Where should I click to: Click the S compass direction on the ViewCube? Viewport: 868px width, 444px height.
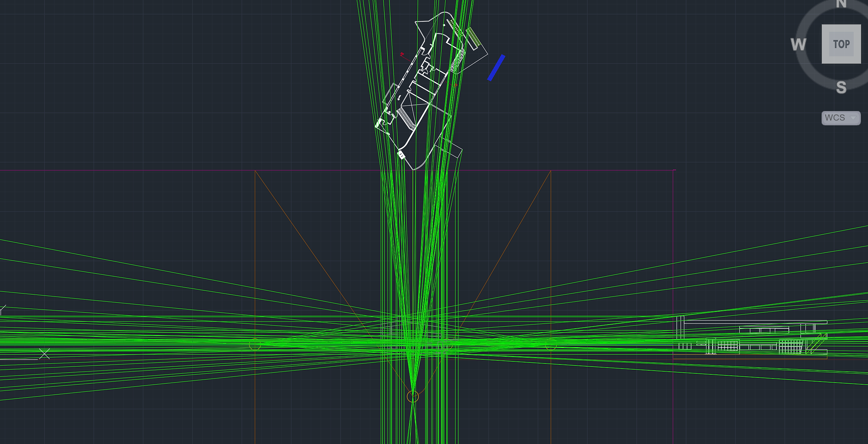[x=841, y=87]
